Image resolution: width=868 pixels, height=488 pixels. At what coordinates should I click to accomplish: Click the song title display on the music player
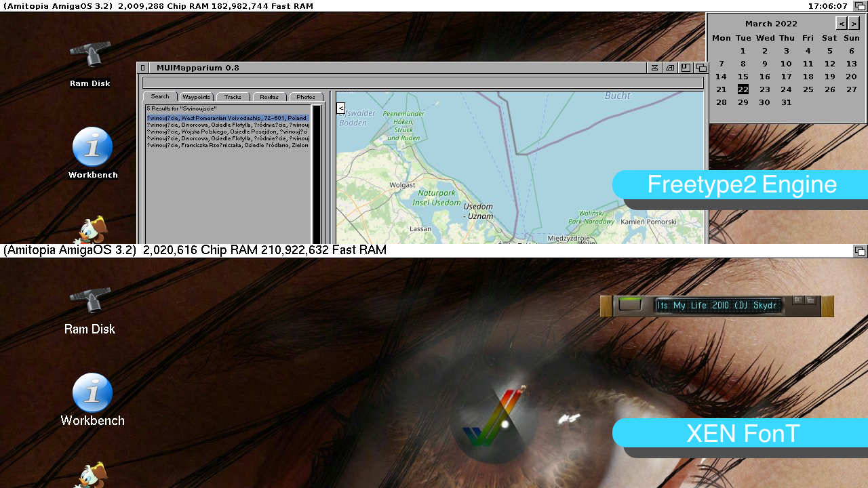coord(717,306)
